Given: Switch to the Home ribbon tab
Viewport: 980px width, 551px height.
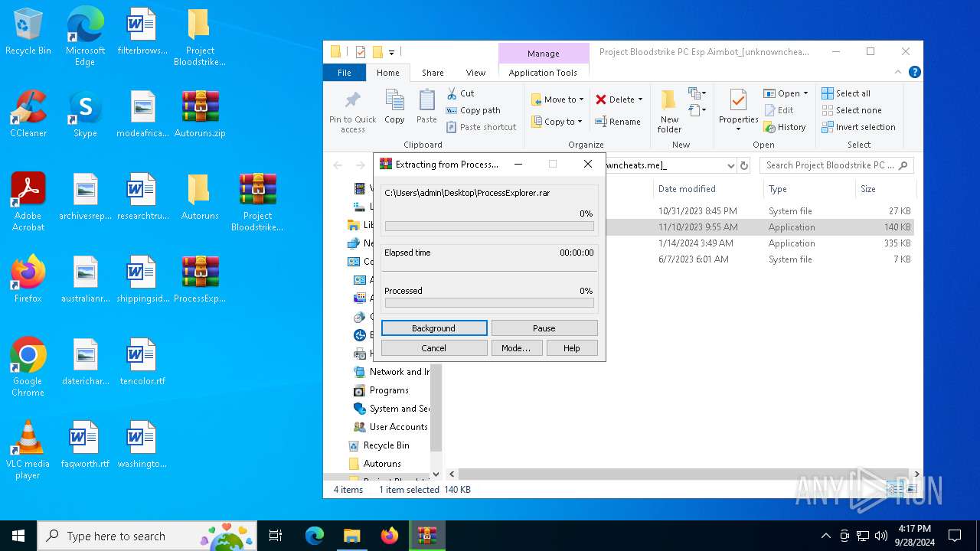Looking at the screenshot, I should click(388, 73).
